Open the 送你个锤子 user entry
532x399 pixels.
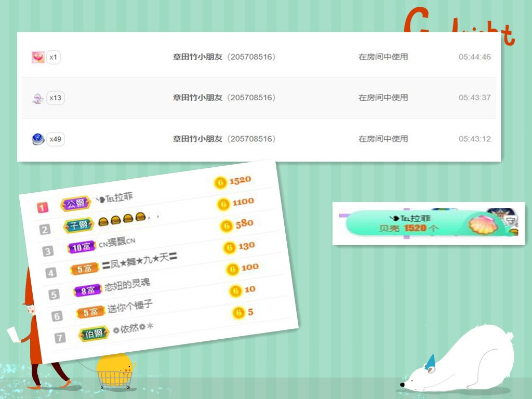coord(130,306)
